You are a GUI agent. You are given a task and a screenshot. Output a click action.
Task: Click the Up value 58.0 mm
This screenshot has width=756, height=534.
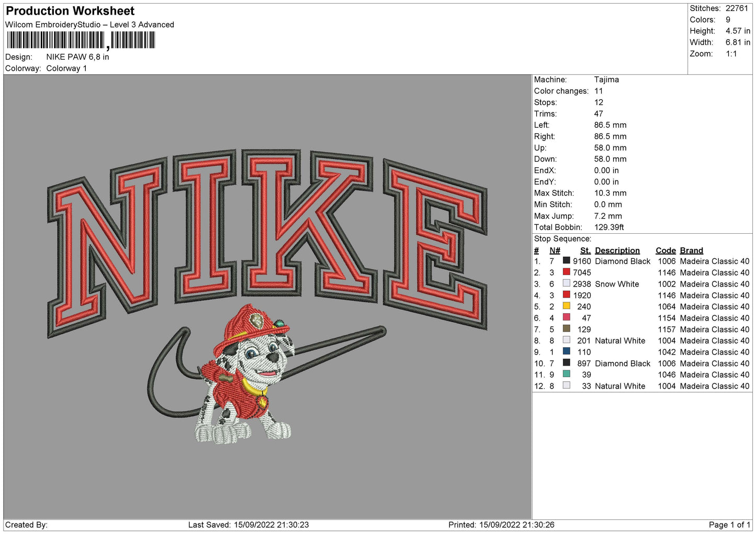coord(610,148)
